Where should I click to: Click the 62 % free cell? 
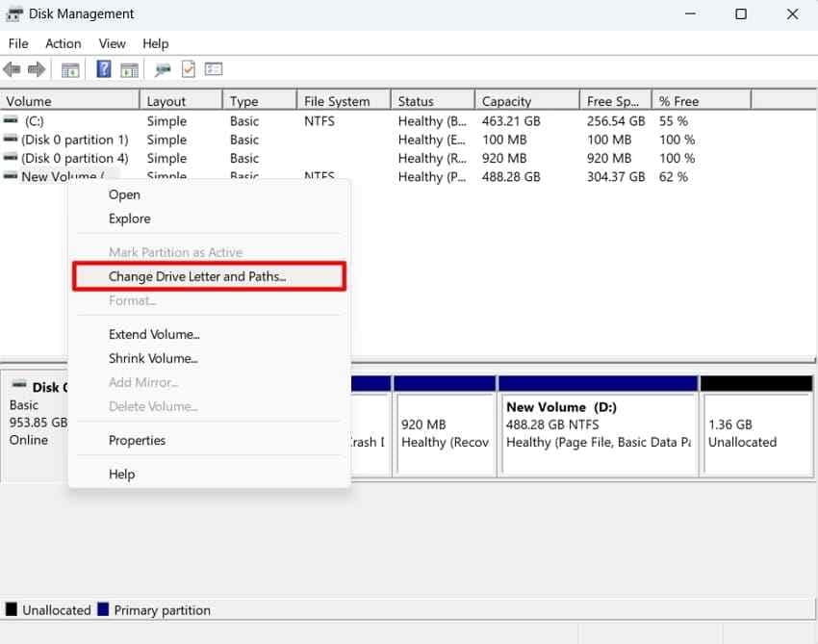click(673, 177)
